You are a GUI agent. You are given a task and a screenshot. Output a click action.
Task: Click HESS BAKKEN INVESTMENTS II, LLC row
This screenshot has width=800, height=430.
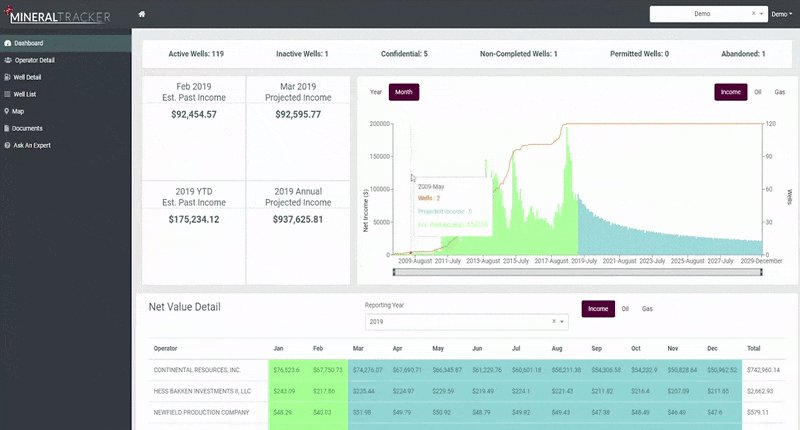(x=202, y=392)
